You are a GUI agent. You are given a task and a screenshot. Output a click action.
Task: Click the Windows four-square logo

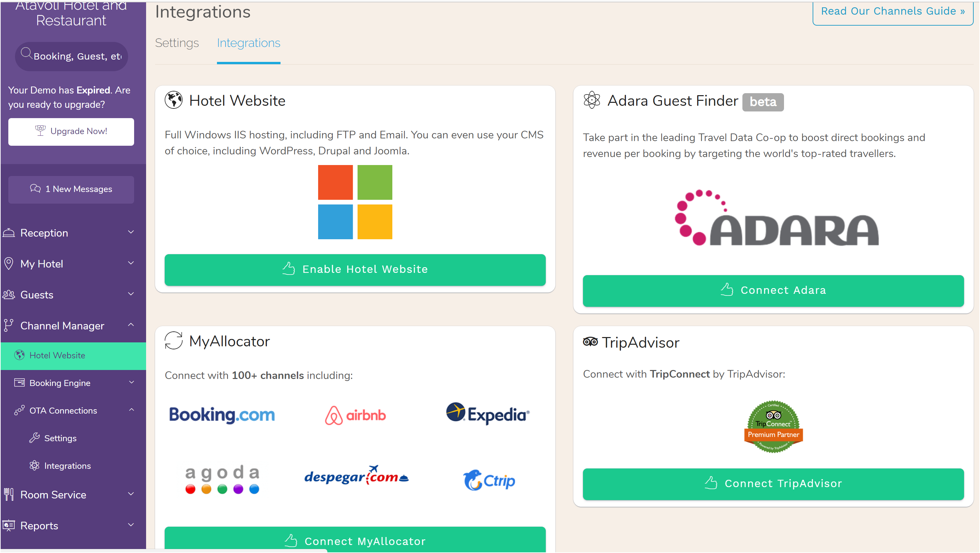pyautogui.click(x=355, y=202)
